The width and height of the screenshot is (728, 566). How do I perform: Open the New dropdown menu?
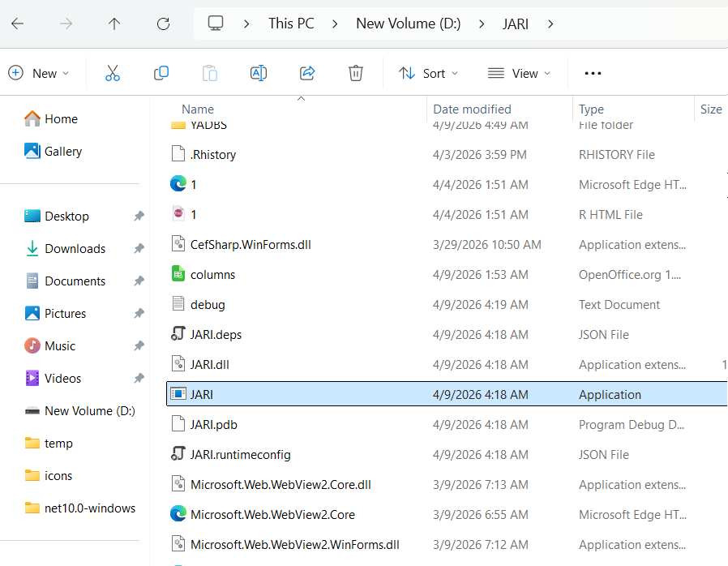pyautogui.click(x=39, y=73)
